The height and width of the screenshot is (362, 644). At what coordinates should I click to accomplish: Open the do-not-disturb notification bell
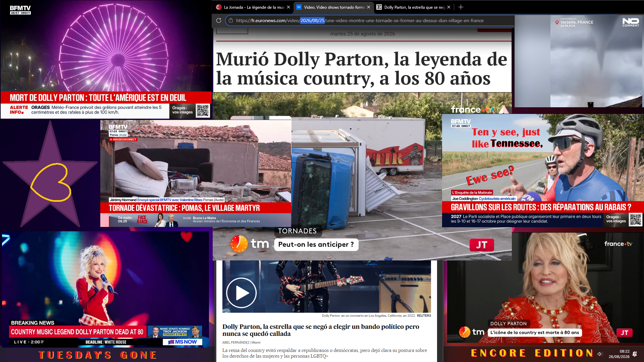tap(635, 354)
